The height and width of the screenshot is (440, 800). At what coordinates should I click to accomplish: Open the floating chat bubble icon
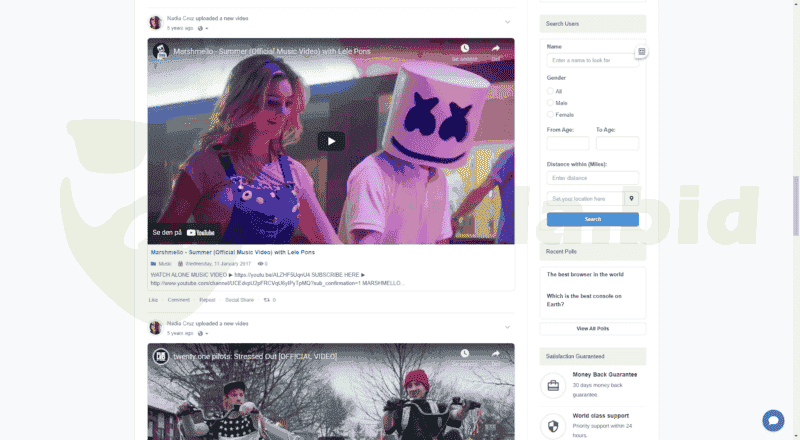(x=772, y=420)
